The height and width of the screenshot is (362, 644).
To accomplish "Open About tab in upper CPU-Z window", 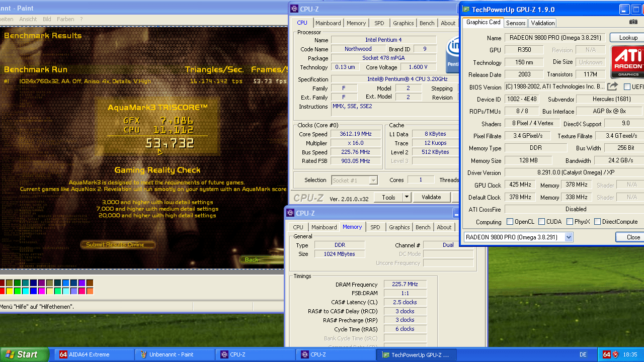I will [x=448, y=23].
